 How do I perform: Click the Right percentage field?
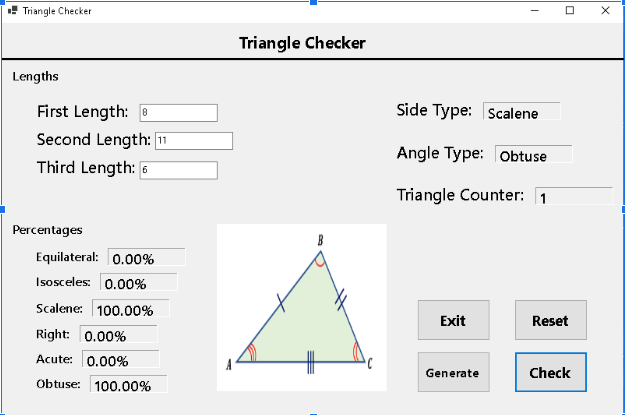(118, 336)
